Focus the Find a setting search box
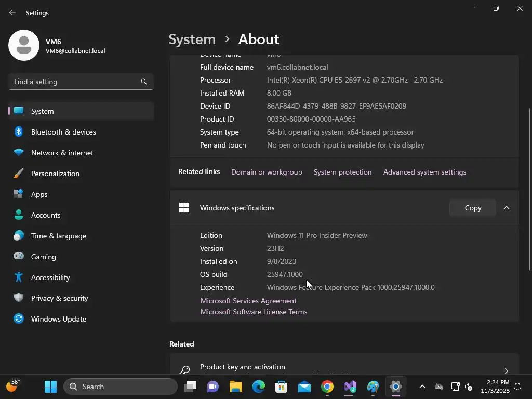This screenshot has height=399, width=532. [x=81, y=82]
